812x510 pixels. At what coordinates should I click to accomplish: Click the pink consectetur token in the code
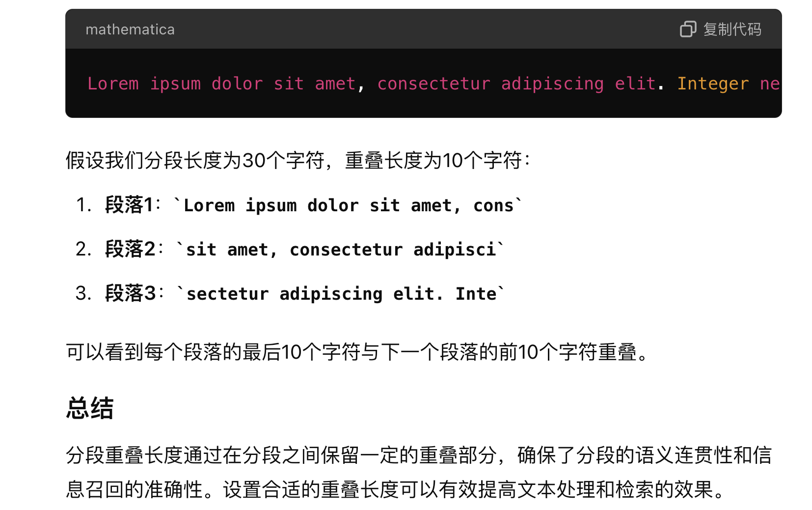click(434, 84)
